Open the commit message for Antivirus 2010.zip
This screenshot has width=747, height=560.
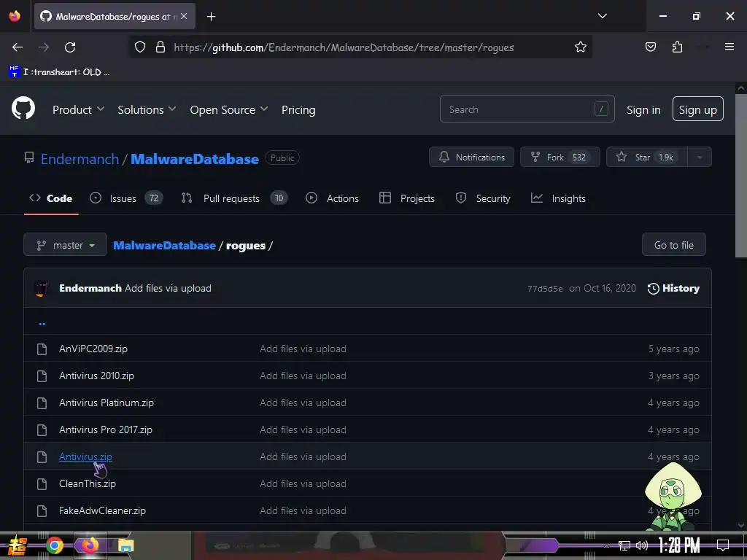[x=303, y=376]
